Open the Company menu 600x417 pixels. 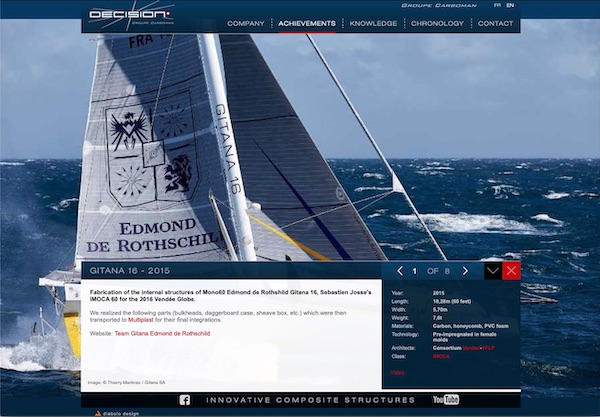click(246, 23)
